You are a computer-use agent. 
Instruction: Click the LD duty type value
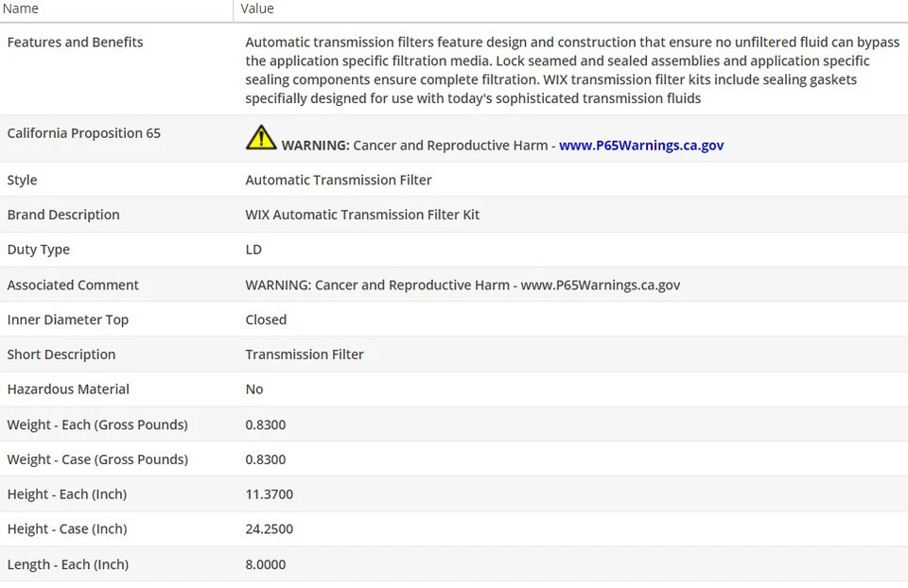(x=253, y=250)
